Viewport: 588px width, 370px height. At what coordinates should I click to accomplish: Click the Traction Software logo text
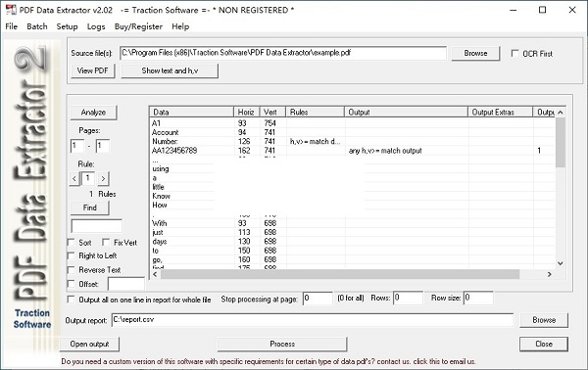point(32,319)
